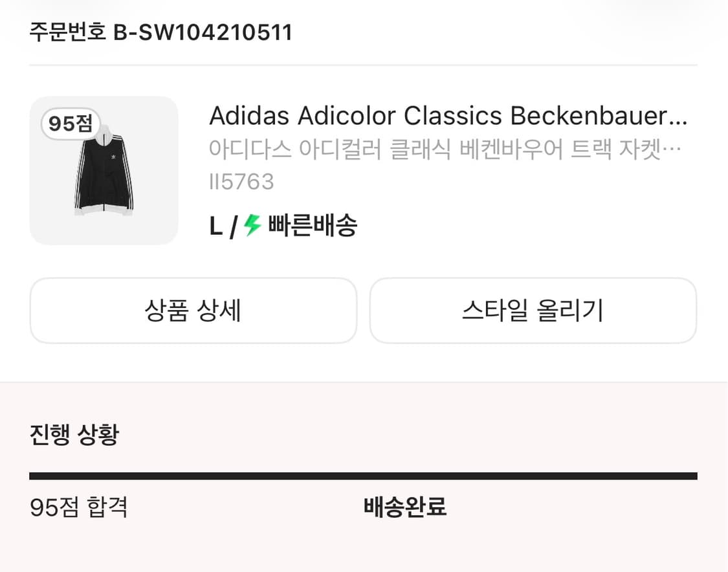Viewport: 728px width, 572px height.
Task: Tap the 진행 상황 section heading
Action: [x=74, y=435]
